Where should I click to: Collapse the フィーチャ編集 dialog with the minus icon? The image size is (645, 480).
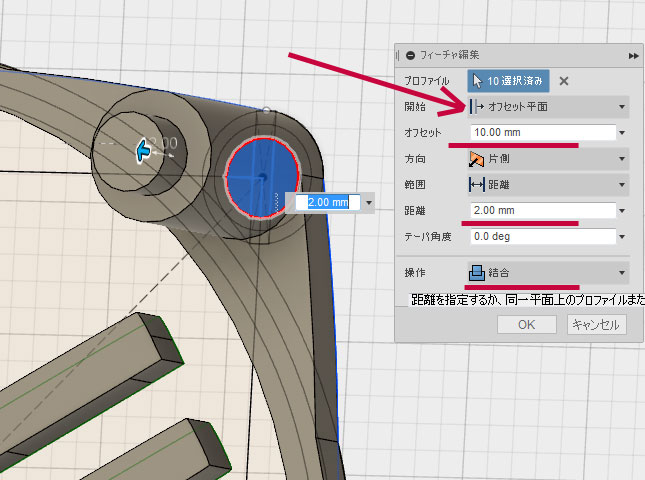(411, 56)
